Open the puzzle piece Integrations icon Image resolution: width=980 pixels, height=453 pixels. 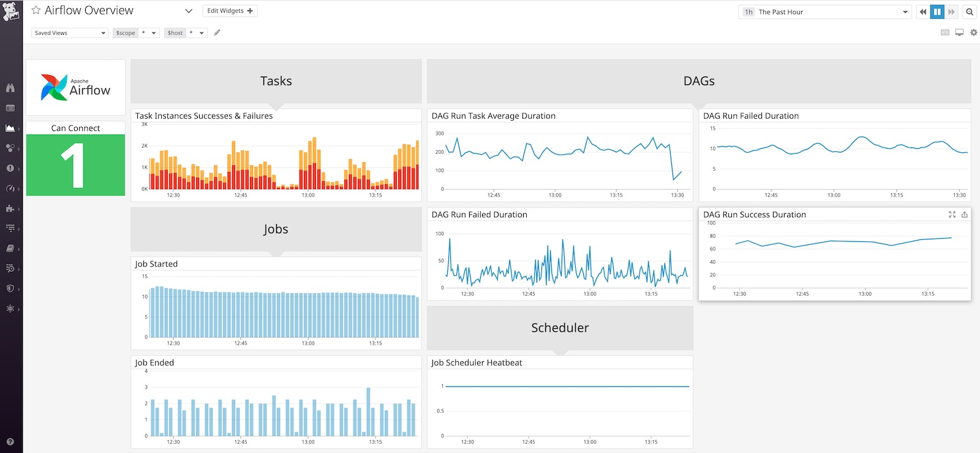[10, 208]
